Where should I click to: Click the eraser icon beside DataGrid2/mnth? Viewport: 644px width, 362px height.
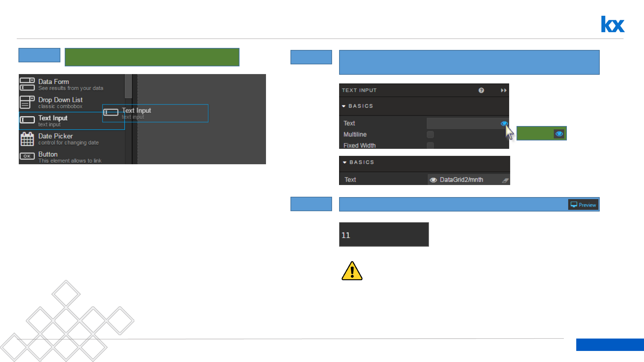pos(505,180)
